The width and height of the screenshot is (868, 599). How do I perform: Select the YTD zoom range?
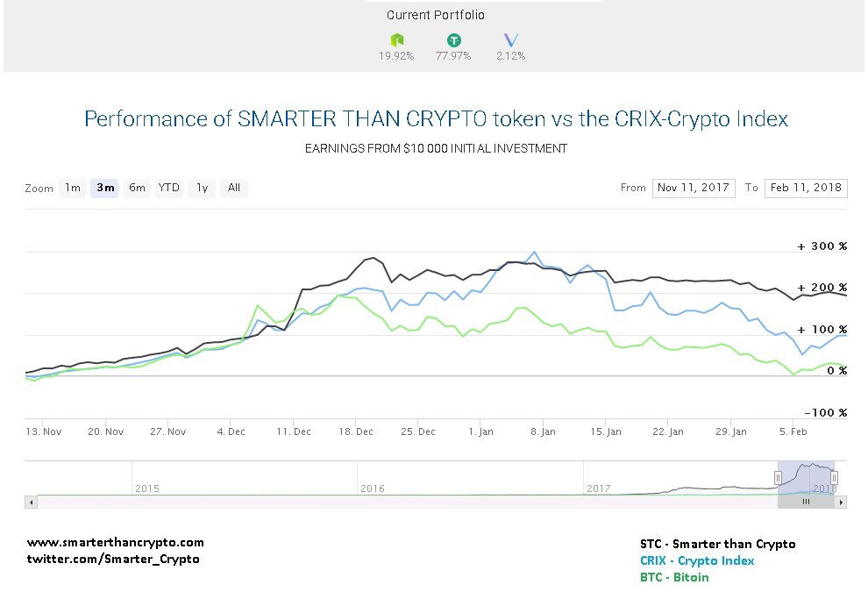[169, 189]
